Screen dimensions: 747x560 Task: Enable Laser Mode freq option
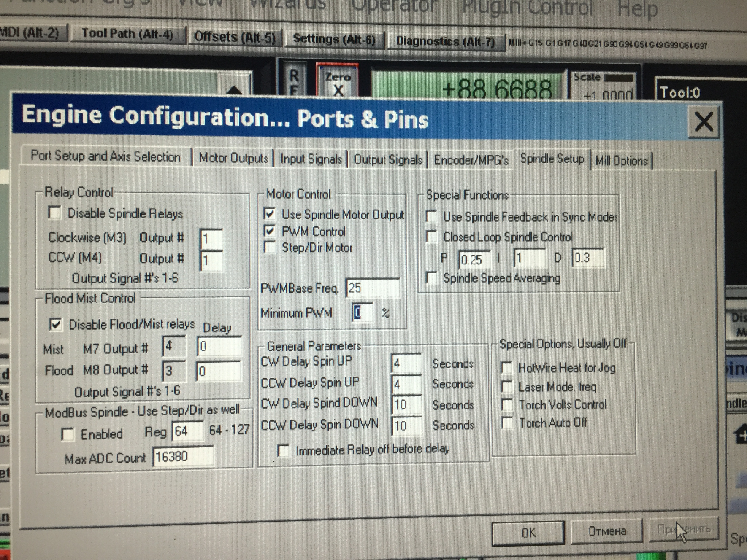pos(506,387)
